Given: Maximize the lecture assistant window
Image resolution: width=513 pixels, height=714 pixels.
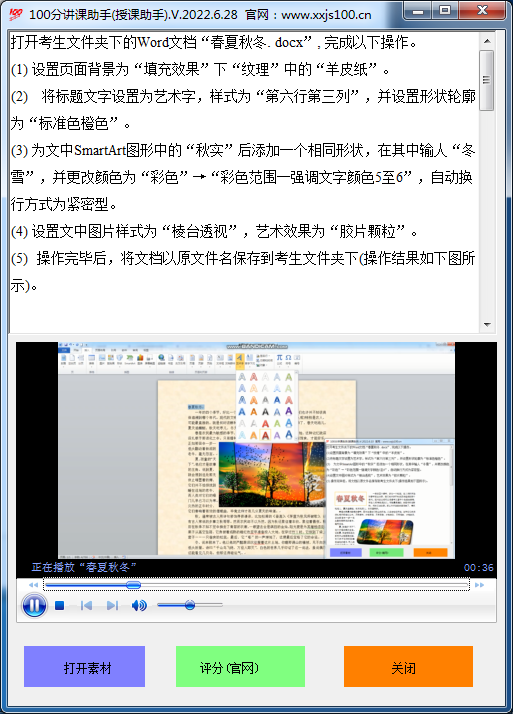Looking at the screenshot, I should (445, 10).
